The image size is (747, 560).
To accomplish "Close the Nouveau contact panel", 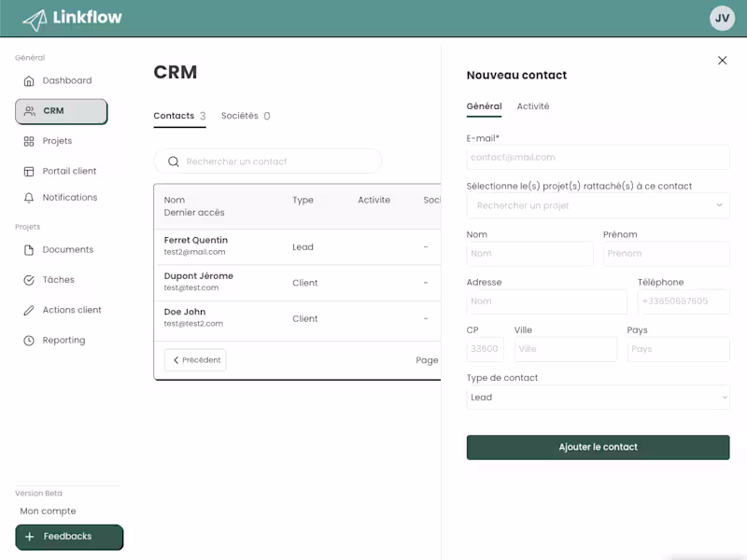I will click(x=722, y=60).
